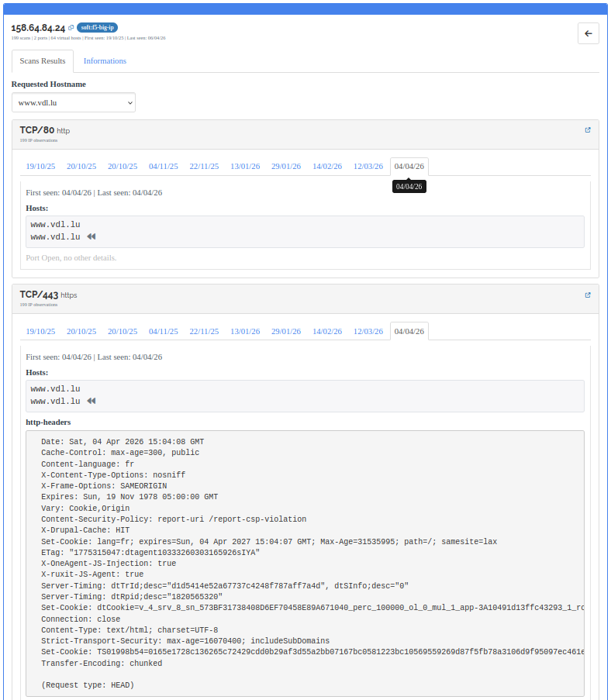Screen dimensions: 611x700
Task: Switch to the Informations tab
Action: 105,61
